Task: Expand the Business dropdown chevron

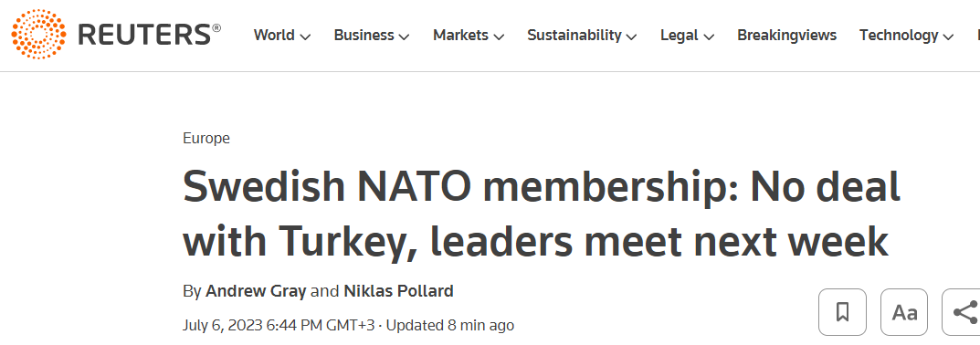Action: pos(404,37)
